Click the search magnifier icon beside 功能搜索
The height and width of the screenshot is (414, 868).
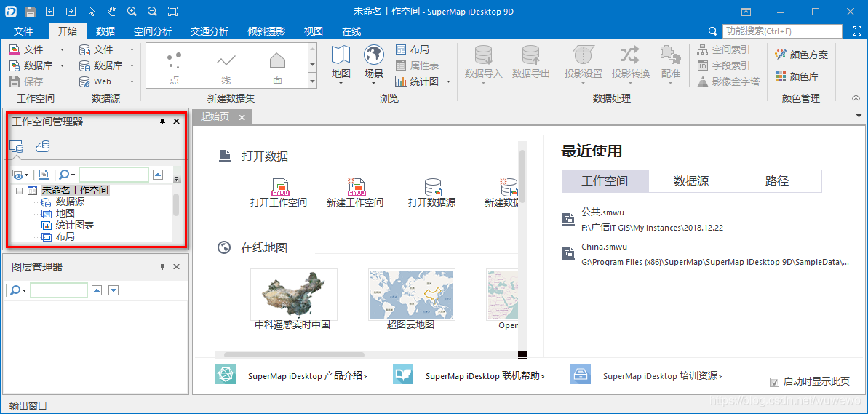713,31
